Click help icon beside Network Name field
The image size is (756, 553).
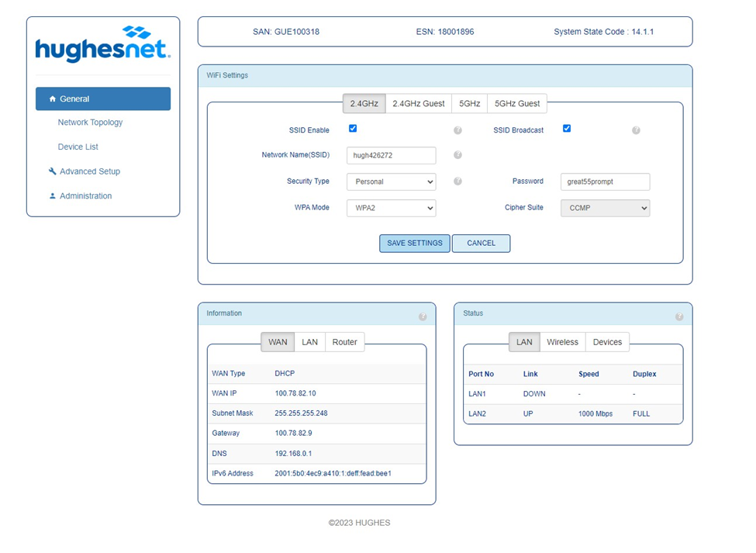tap(457, 155)
